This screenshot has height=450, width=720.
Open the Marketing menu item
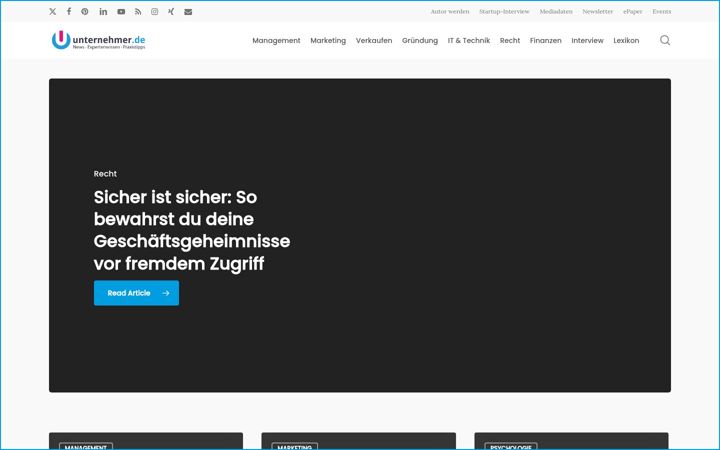pos(328,40)
